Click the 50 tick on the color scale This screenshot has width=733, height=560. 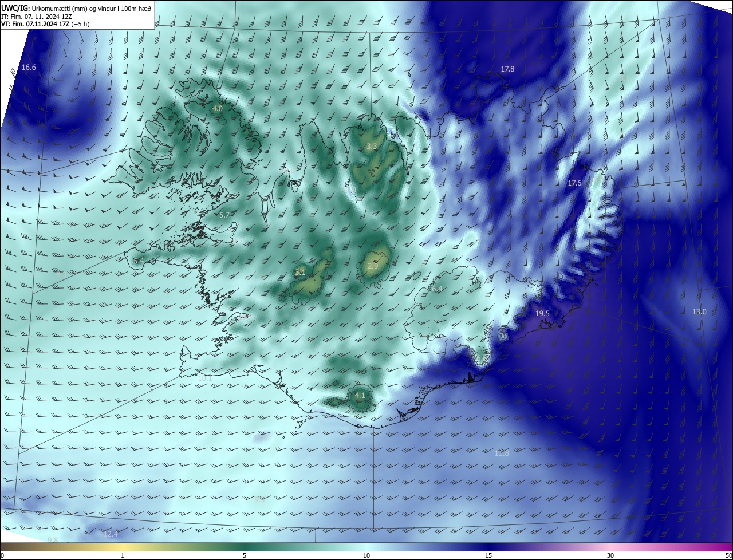coord(728,555)
